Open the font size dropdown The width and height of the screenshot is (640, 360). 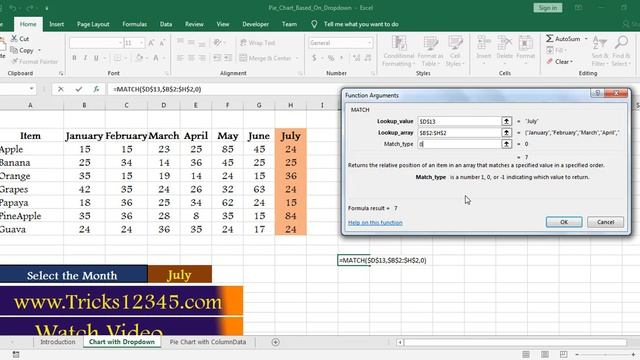142,42
